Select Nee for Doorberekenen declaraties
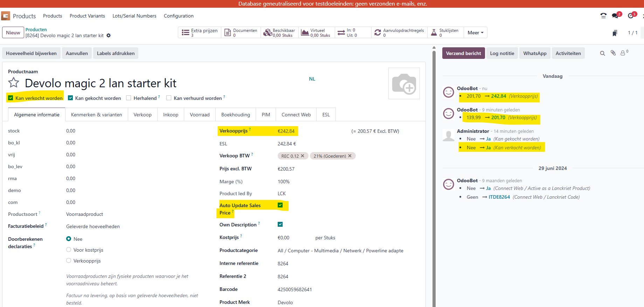The width and height of the screenshot is (644, 307). [x=69, y=239]
